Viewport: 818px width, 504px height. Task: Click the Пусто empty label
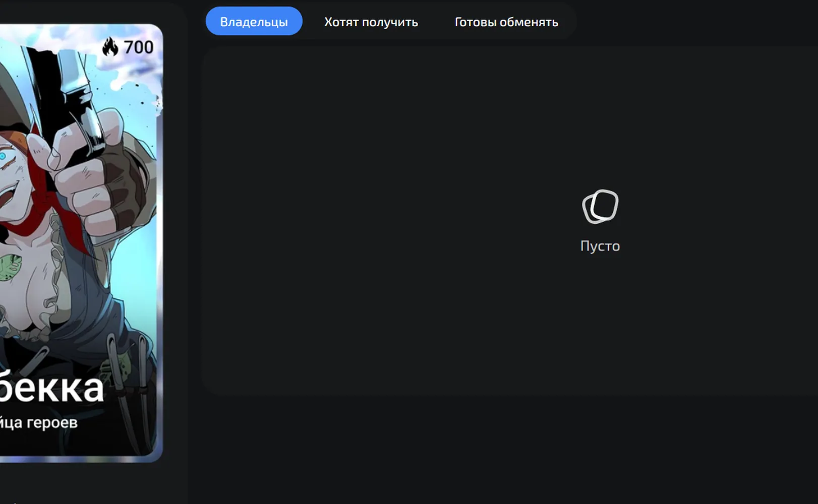click(x=600, y=246)
